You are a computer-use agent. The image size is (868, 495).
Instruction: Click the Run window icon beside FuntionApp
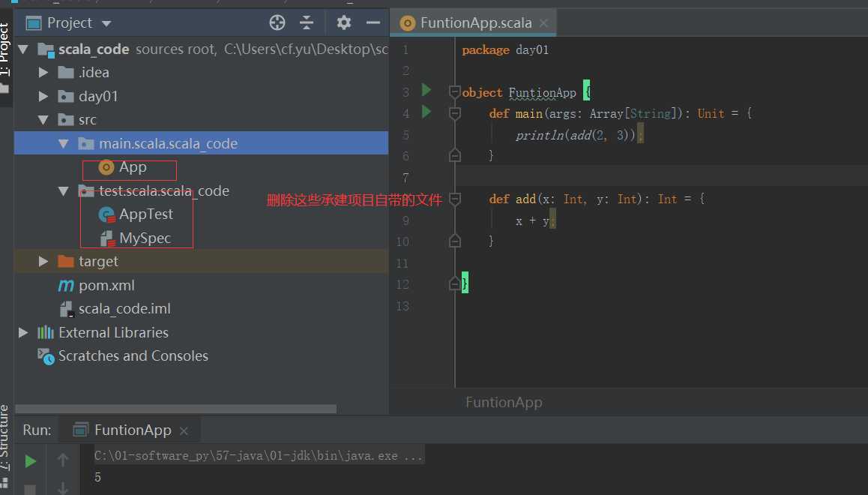81,430
